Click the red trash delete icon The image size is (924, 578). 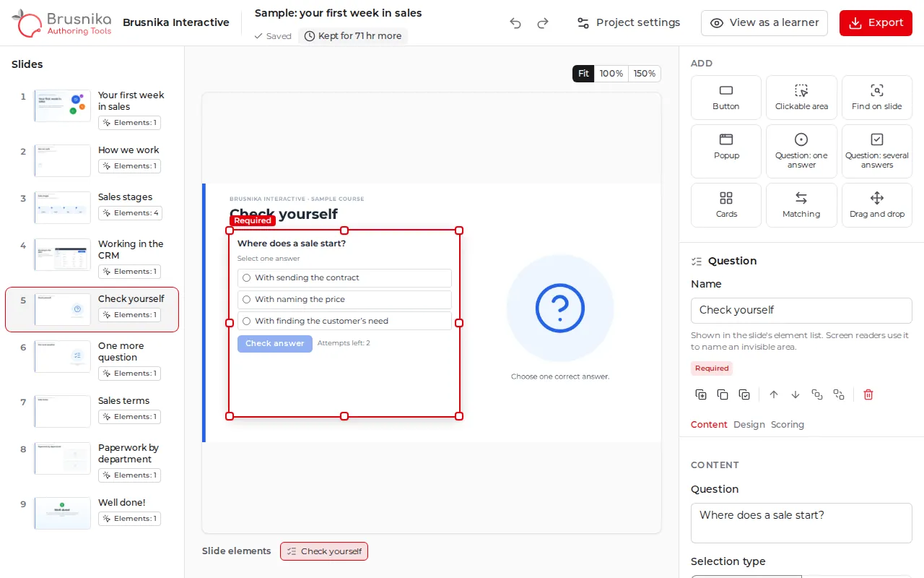(868, 394)
